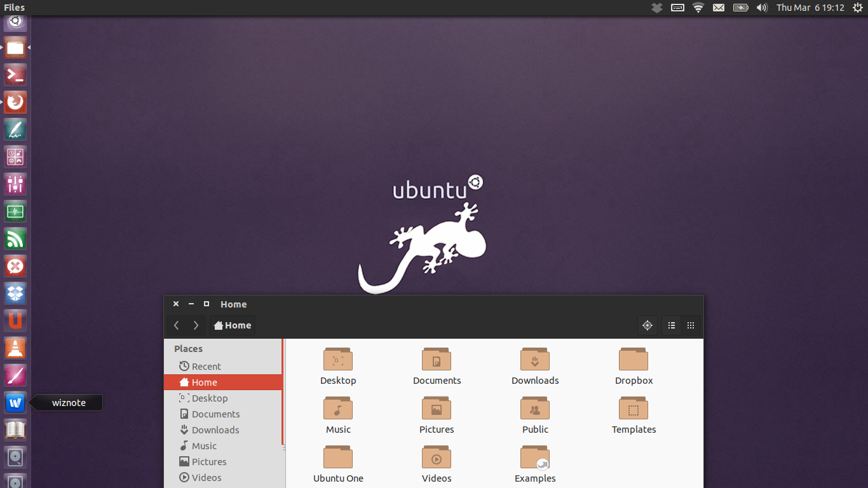Open the Documents folder in file grid

point(437,360)
